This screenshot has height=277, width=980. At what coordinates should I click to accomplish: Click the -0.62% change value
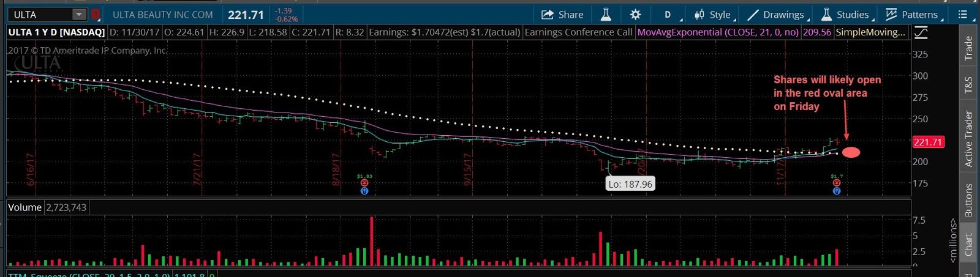point(286,19)
